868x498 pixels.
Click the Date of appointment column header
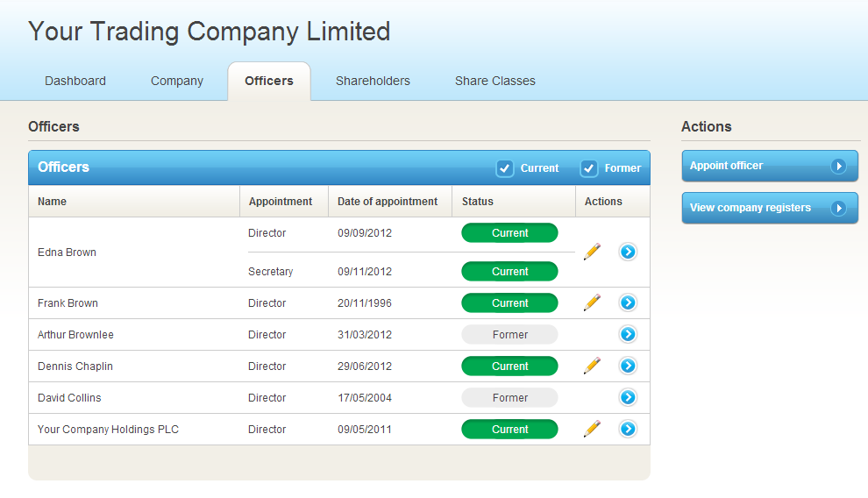click(x=388, y=202)
